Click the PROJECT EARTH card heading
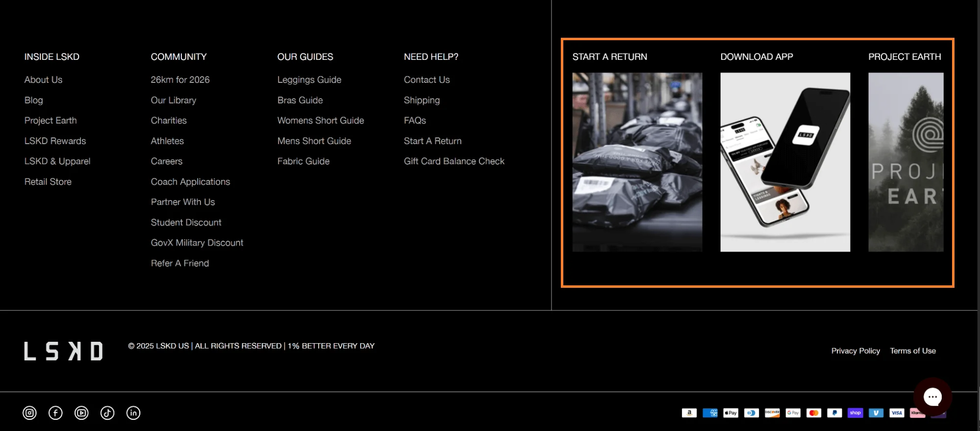The height and width of the screenshot is (431, 980). click(905, 57)
